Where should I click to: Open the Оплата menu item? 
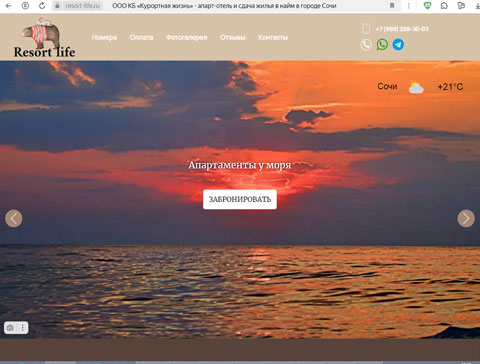coord(141,37)
